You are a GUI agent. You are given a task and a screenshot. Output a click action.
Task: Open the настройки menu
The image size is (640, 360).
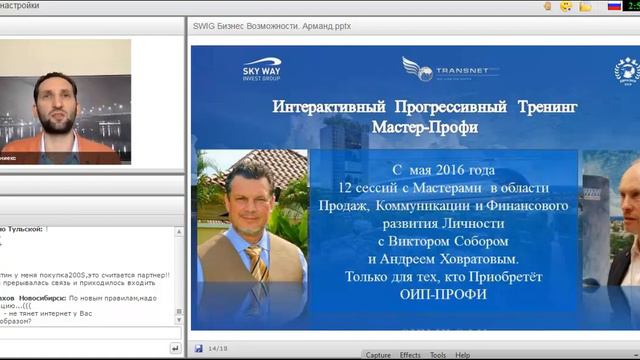point(20,6)
